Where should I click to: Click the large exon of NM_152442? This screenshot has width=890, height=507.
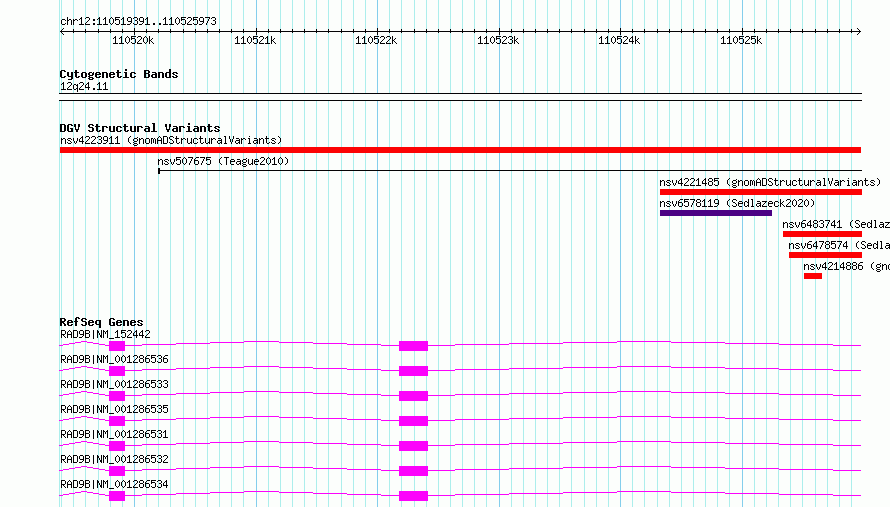[413, 346]
